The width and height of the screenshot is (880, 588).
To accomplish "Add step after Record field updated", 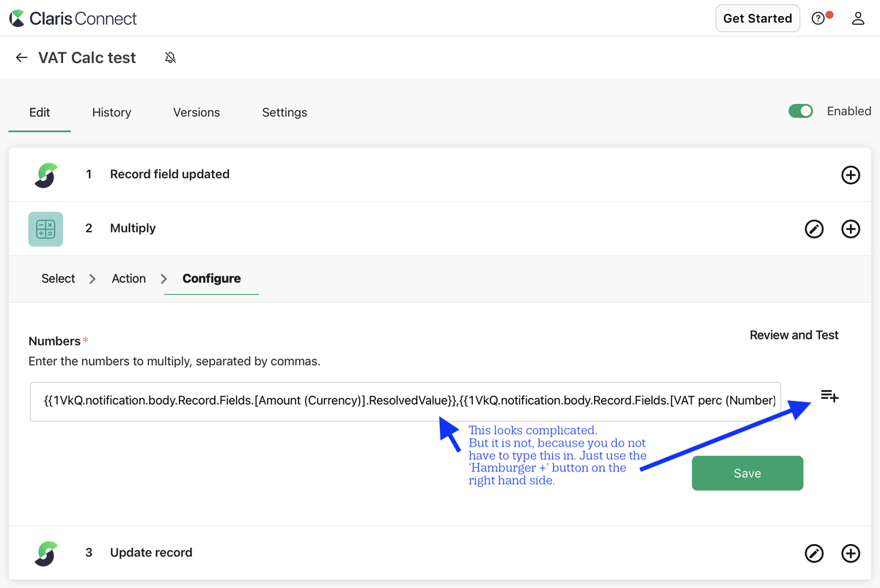I will (x=851, y=175).
